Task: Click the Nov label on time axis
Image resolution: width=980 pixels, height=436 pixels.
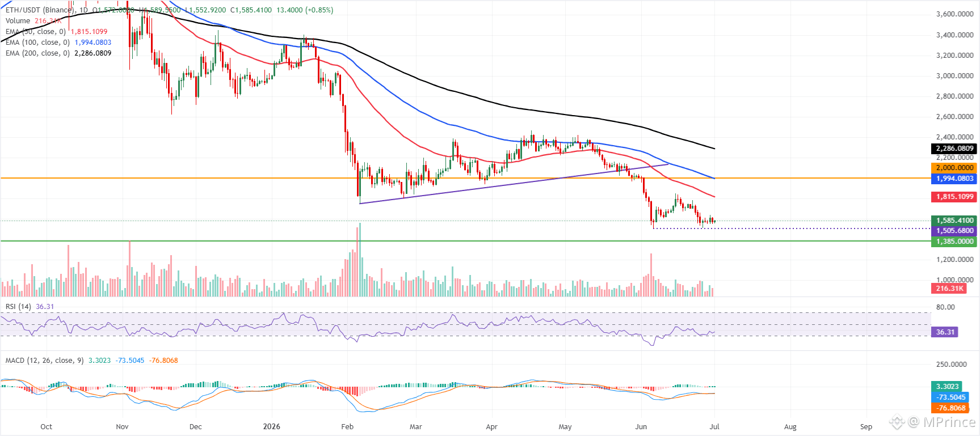Action: click(x=122, y=427)
